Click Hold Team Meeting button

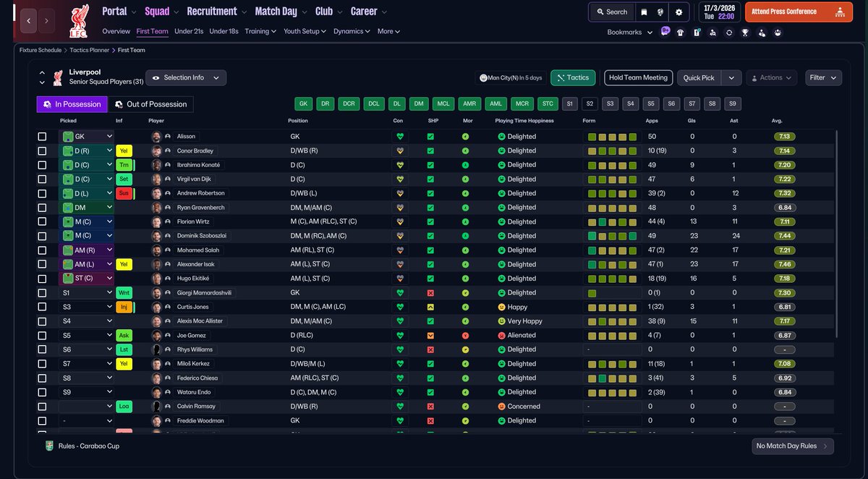(639, 77)
